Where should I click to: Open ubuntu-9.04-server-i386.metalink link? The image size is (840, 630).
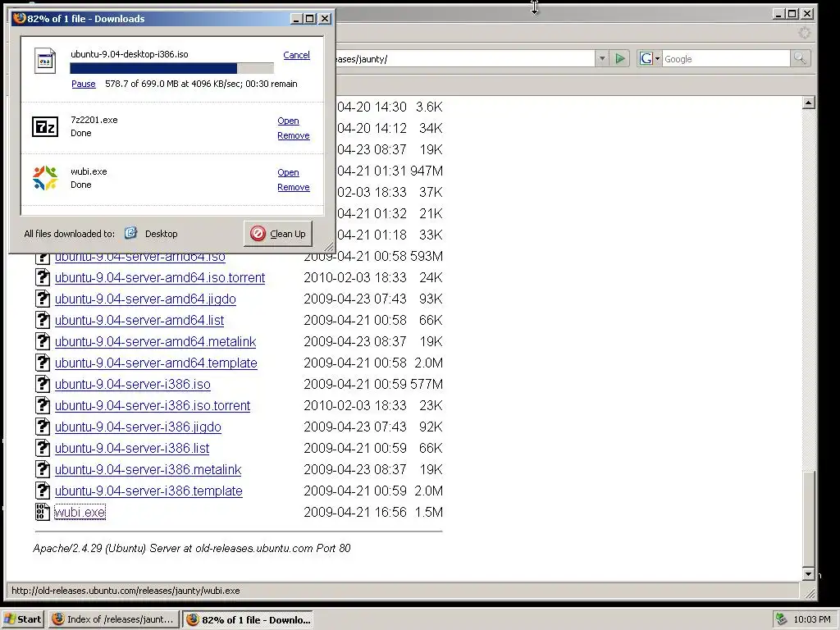point(148,470)
